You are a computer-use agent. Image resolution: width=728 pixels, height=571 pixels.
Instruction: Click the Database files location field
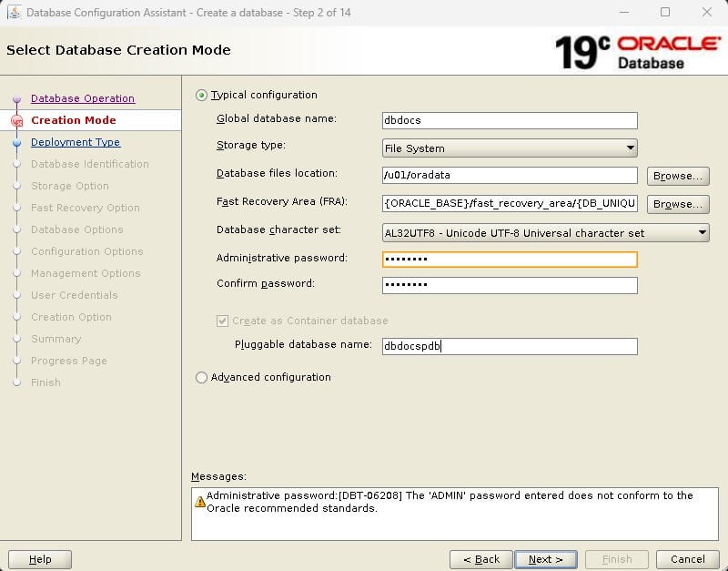click(x=510, y=175)
